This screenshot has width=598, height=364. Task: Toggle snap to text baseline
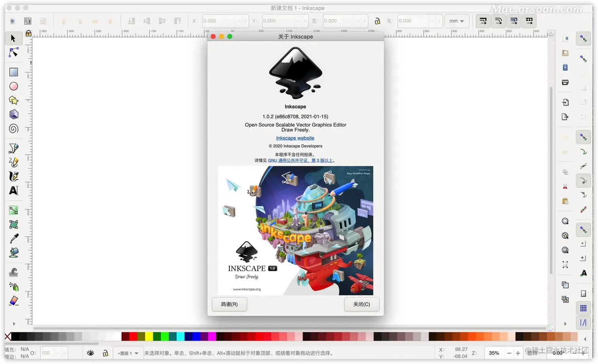[x=583, y=273]
